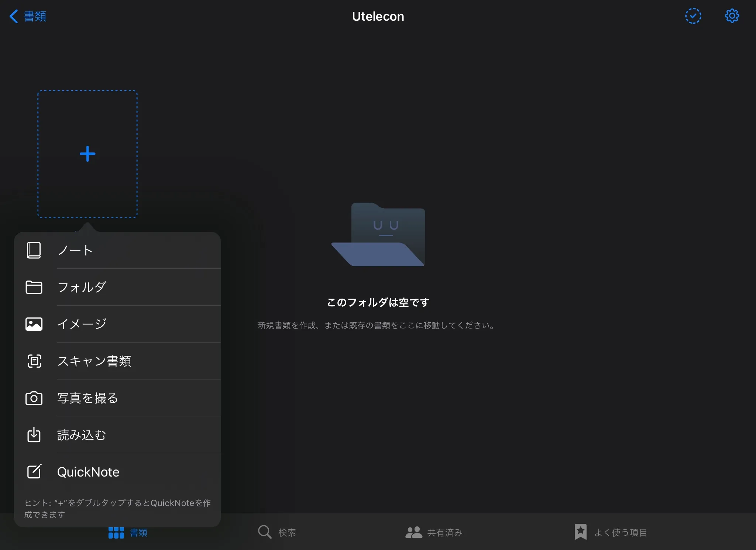
Task: Tap the notebook icon for ノート
Action: (34, 250)
